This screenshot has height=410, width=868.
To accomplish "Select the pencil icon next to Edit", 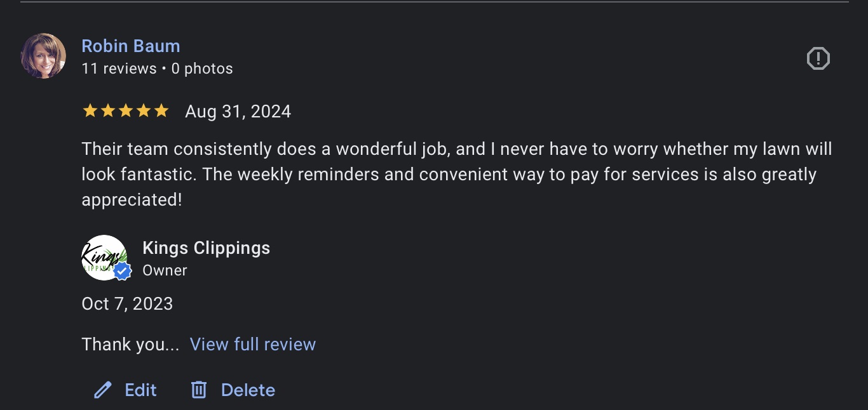I will (x=103, y=390).
